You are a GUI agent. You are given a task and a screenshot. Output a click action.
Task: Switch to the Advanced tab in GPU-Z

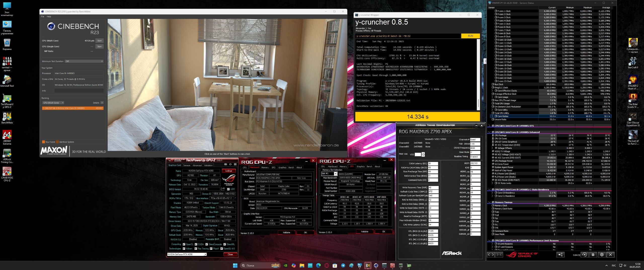(x=197, y=165)
